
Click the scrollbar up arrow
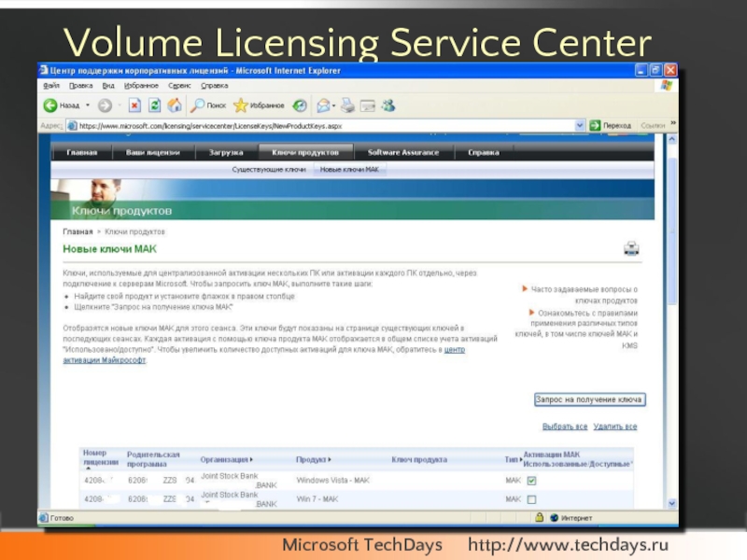point(672,139)
